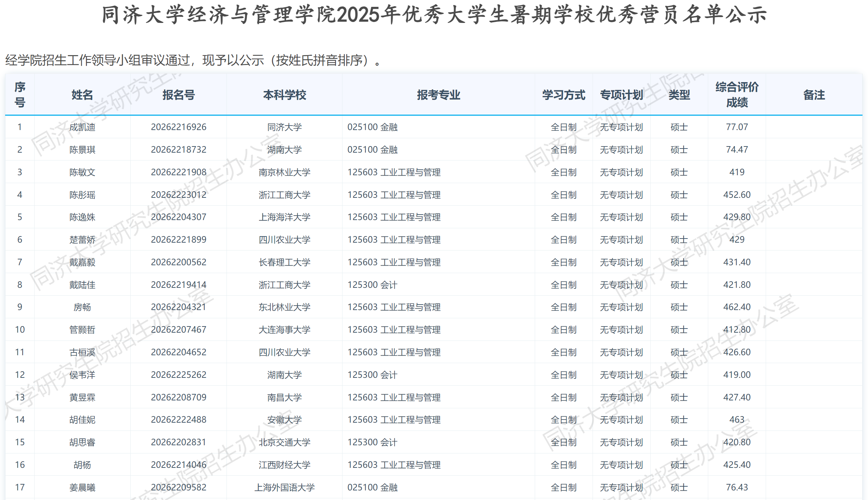Select the name 黄昱霖
Image resolution: width=868 pixels, height=500 pixels.
coord(82,397)
